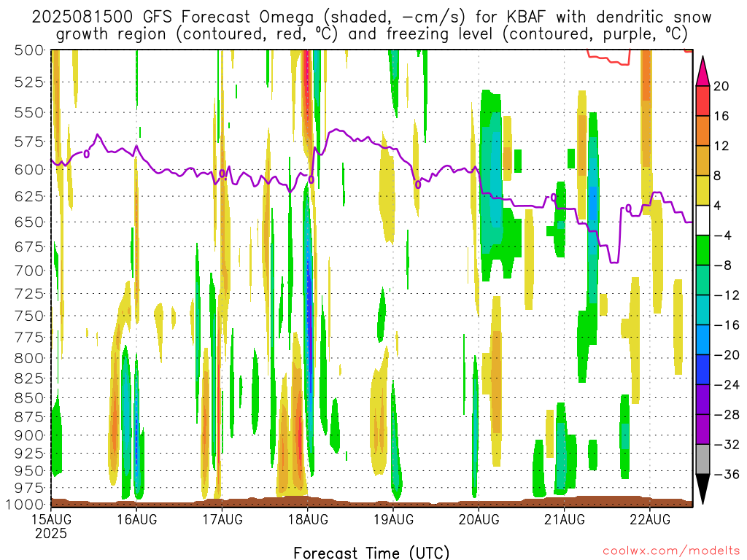Click the violet -28 to -24 color segment
The image size is (747, 560).
[703, 400]
